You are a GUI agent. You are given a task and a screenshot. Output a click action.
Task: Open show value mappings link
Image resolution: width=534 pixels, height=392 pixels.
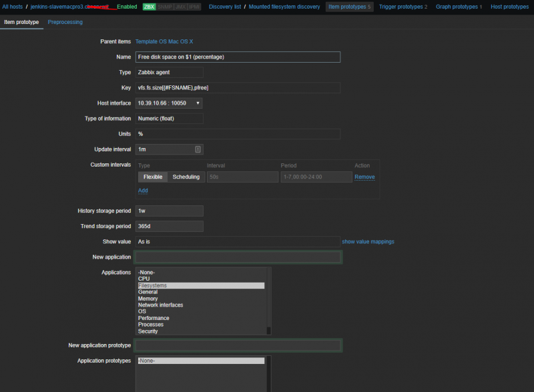click(368, 241)
